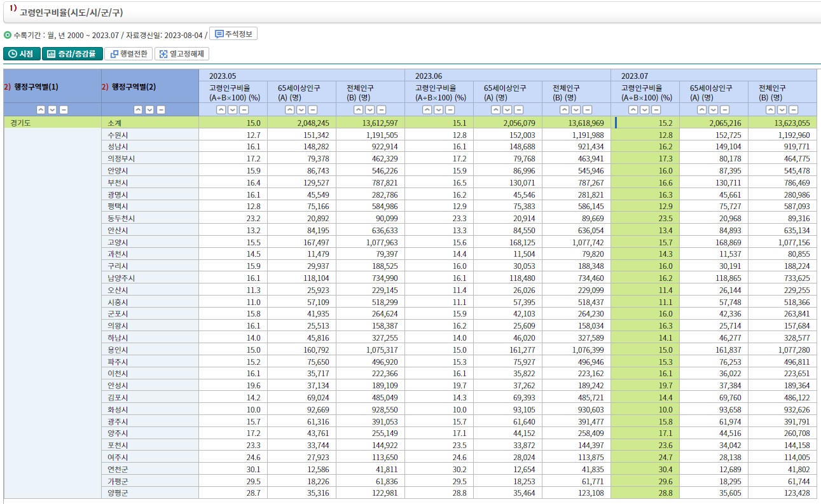The image size is (821, 504).
Task: Sort 2023.06 전체인구 column ascending
Action: pyautogui.click(x=565, y=110)
